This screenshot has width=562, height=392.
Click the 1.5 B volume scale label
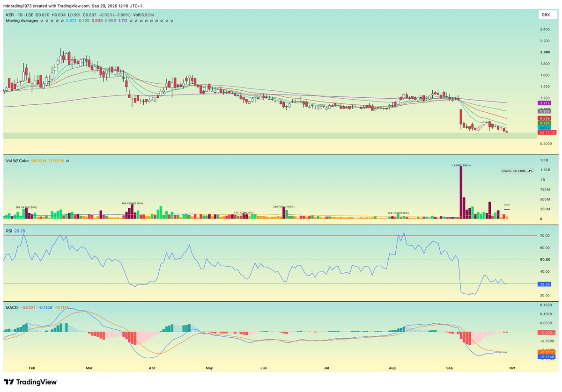click(x=544, y=160)
